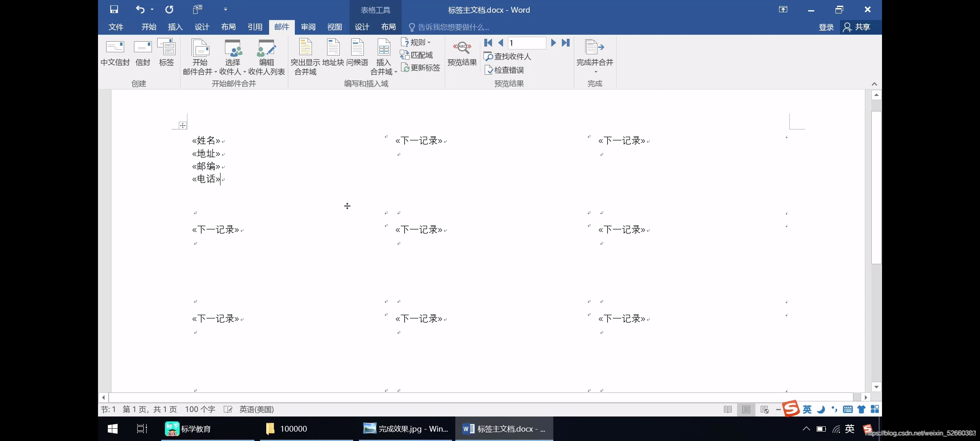Viewport: 980px width, 441px height.
Task: Click the Greeting Line (问候语) icon
Action: (357, 53)
